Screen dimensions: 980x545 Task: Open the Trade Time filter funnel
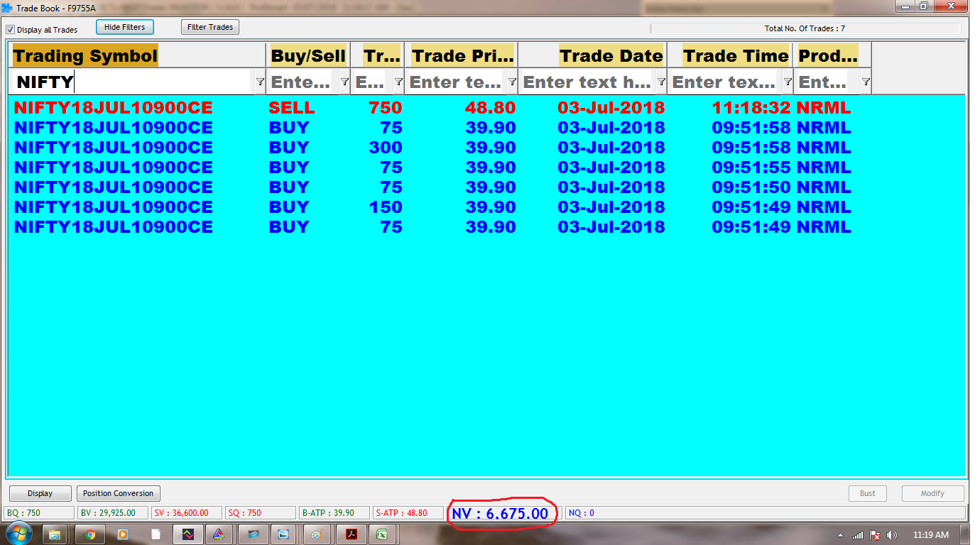tap(788, 82)
